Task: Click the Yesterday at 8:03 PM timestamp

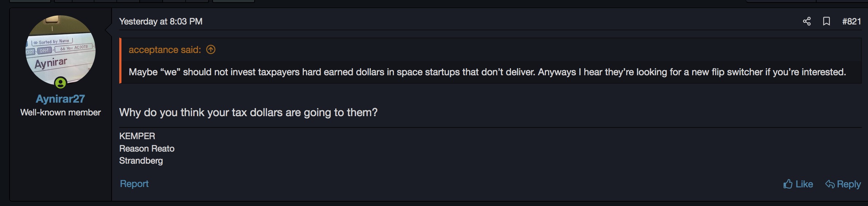Action: tap(161, 22)
